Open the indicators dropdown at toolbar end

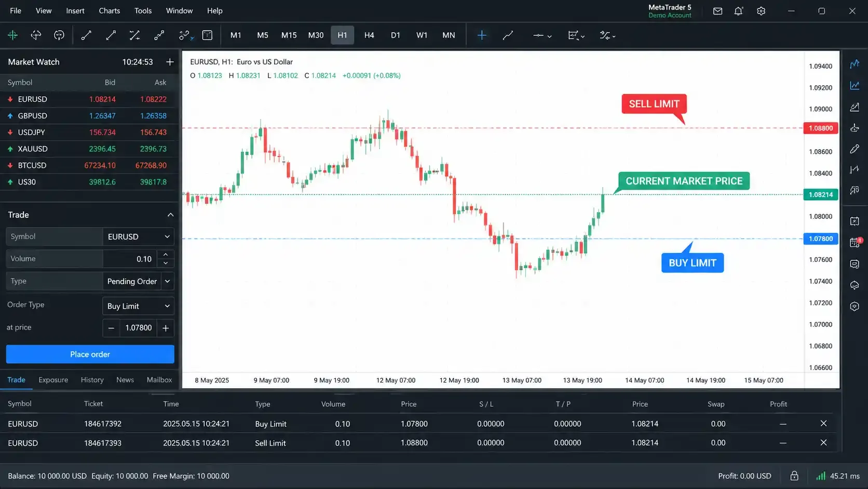pyautogui.click(x=607, y=35)
